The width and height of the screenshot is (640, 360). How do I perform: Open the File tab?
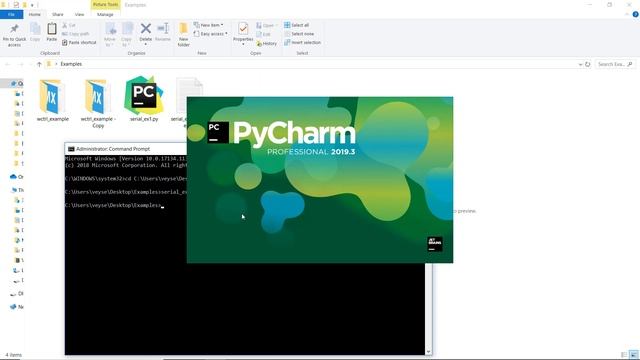[x=11, y=14]
